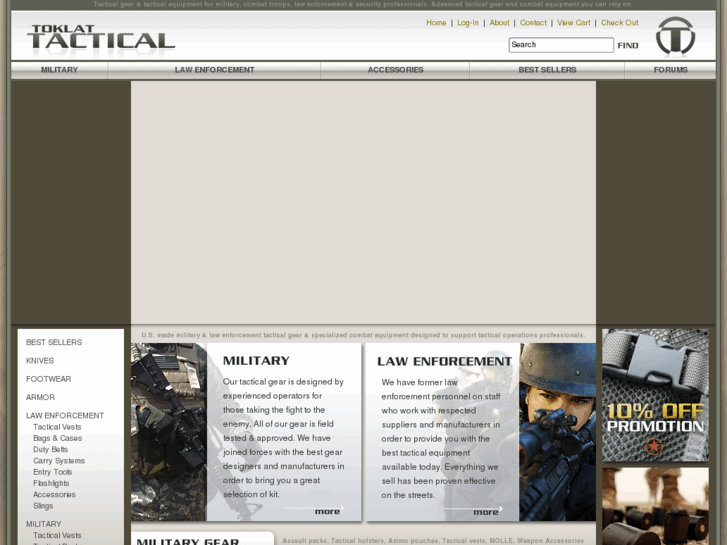Select FOOTWEAR in the sidebar
Image resolution: width=727 pixels, height=545 pixels.
click(48, 379)
